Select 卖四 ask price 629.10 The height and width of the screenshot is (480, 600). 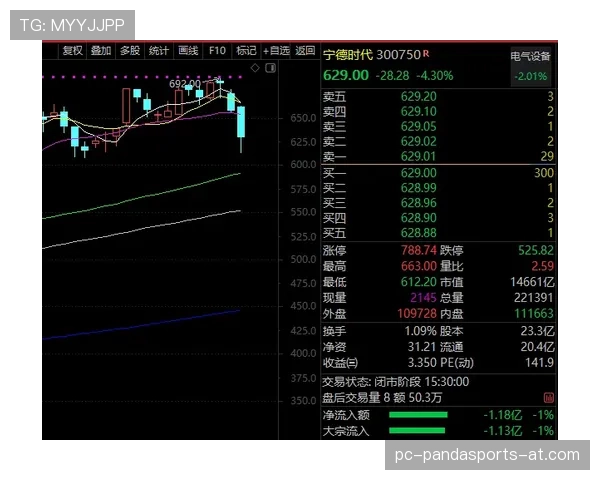point(418,111)
